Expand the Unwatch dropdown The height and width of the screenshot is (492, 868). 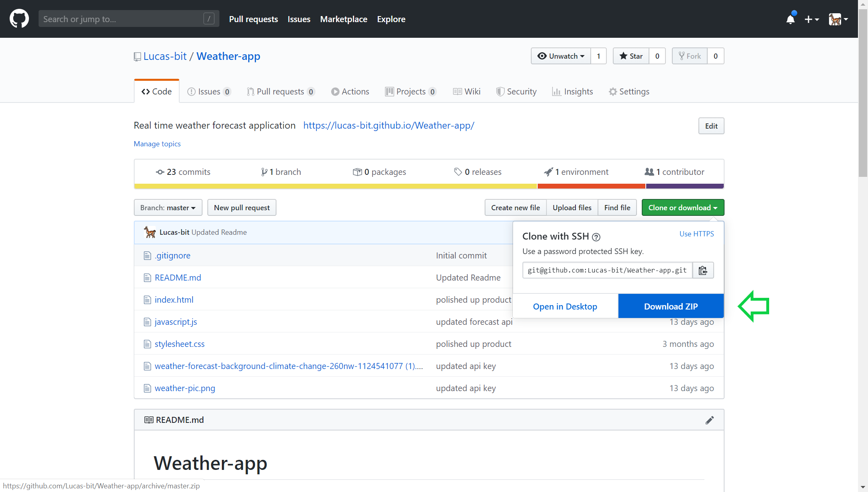(561, 56)
